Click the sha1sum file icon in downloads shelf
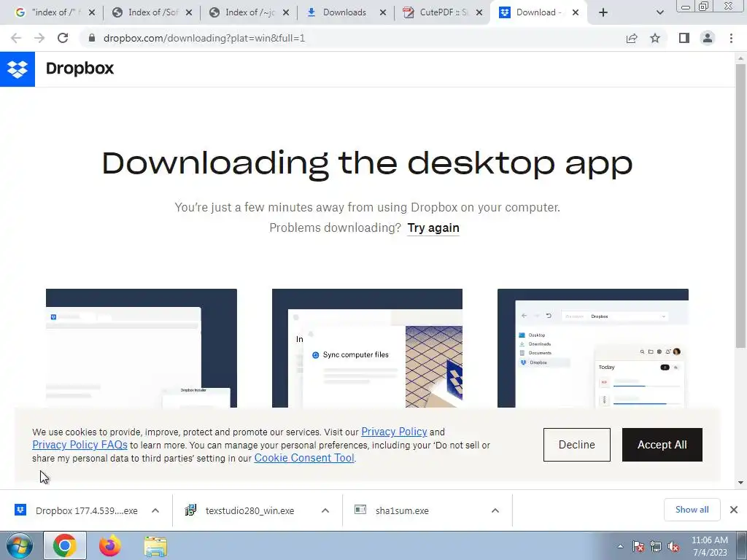This screenshot has width=747, height=560. coord(360,510)
